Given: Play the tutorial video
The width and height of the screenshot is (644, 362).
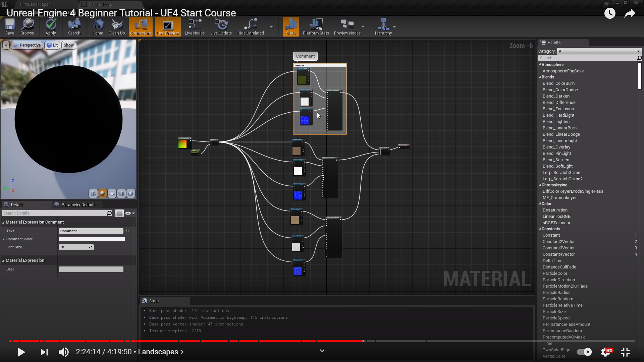Looking at the screenshot, I should pos(21,352).
